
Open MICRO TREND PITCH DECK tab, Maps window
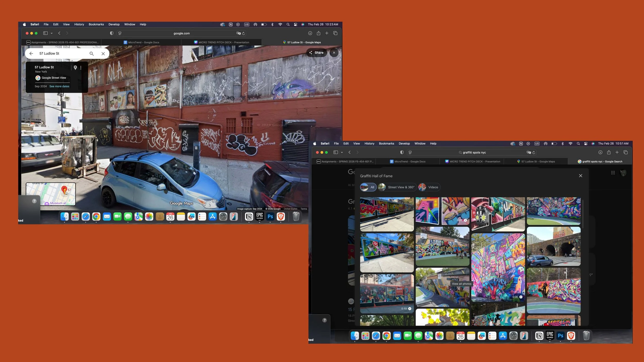[x=222, y=42]
